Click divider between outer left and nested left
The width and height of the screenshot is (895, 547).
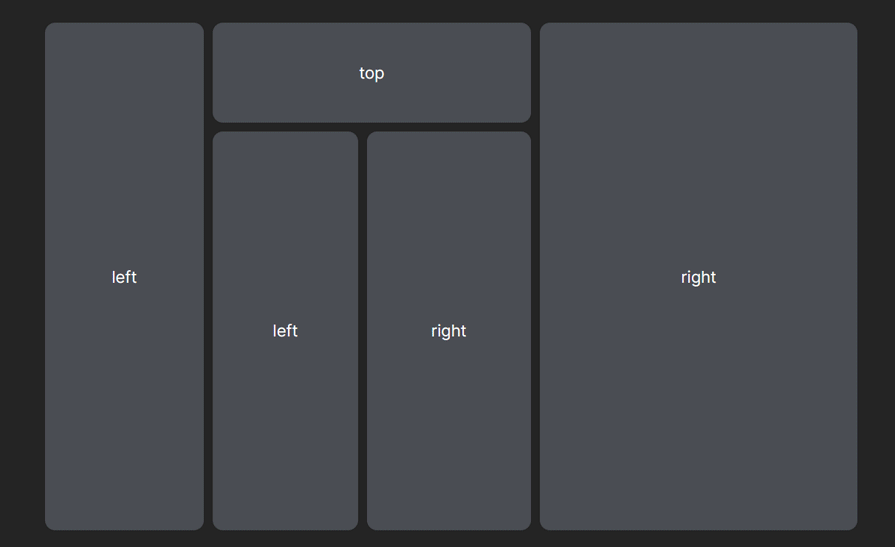coord(208,331)
